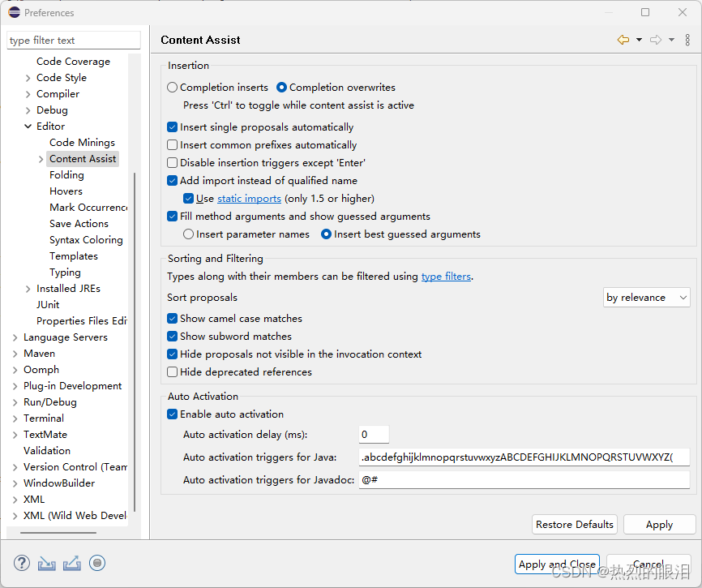The image size is (702, 588).
Task: Enable Insert common prefixes automatically
Action: pos(173,145)
